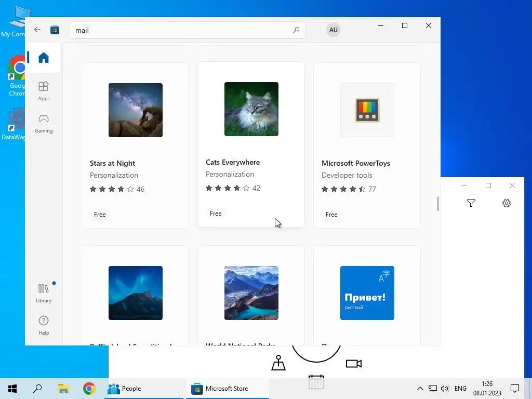The width and height of the screenshot is (532, 399).
Task: Click the video camera icon in background window
Action: pyautogui.click(x=353, y=364)
